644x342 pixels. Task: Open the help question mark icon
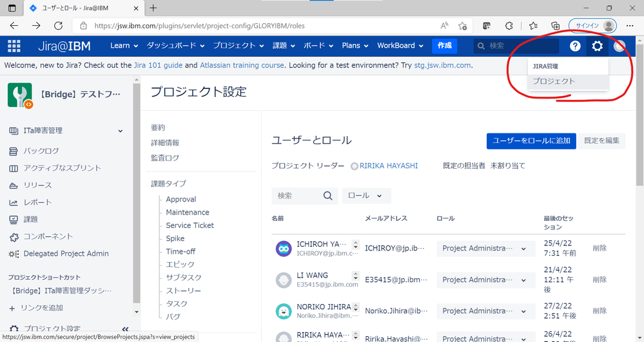coord(575,46)
